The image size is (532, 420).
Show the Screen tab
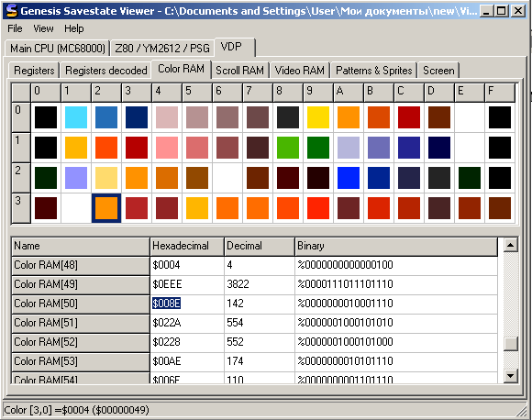click(x=438, y=71)
